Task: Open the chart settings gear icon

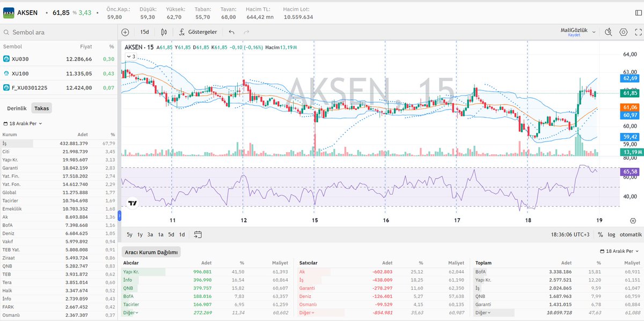Action: click(623, 32)
